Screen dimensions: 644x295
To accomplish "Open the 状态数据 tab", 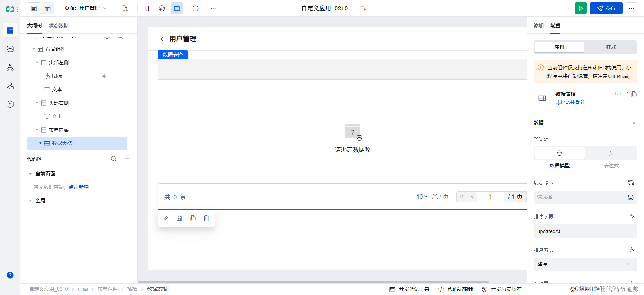I will pos(59,26).
